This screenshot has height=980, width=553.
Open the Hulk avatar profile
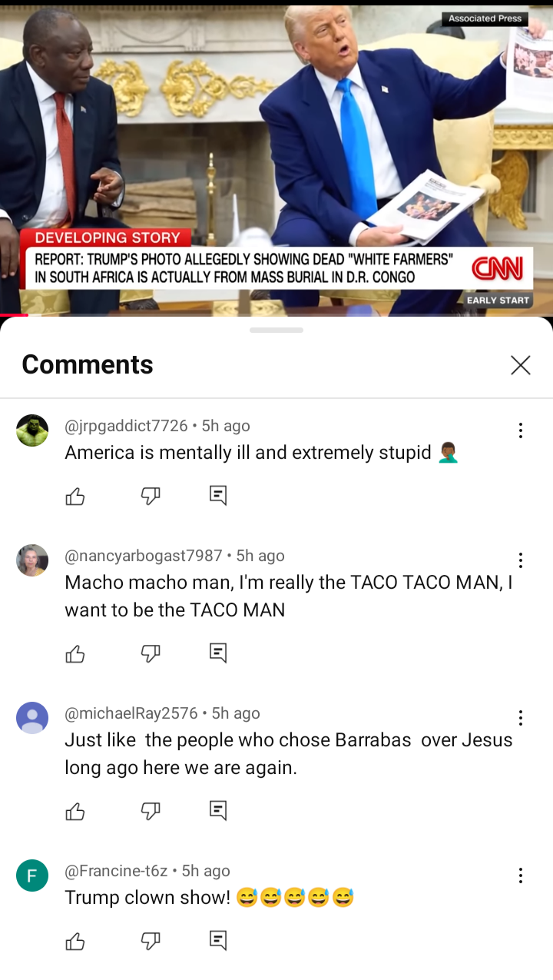click(x=32, y=430)
